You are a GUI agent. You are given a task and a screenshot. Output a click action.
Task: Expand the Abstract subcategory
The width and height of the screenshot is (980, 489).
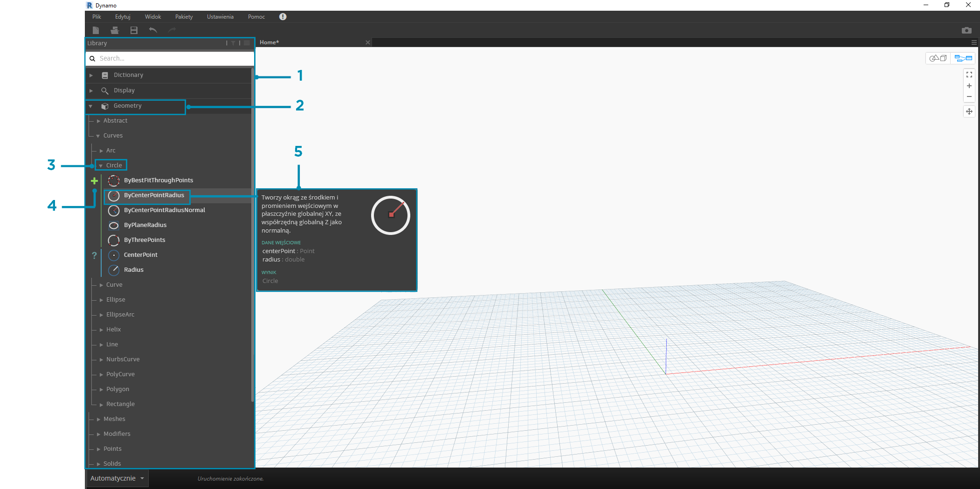click(98, 121)
